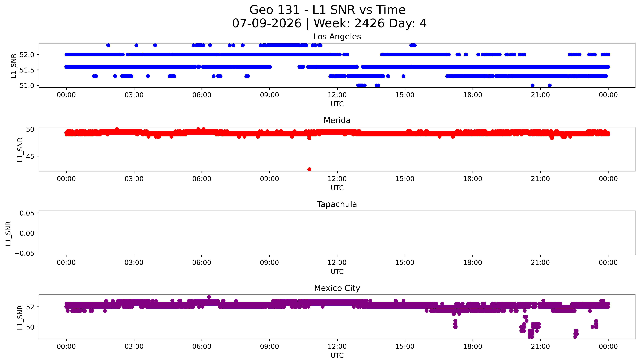Click the 12:00 tick label under Los Angeles
The image size is (640, 364).
tap(337, 95)
